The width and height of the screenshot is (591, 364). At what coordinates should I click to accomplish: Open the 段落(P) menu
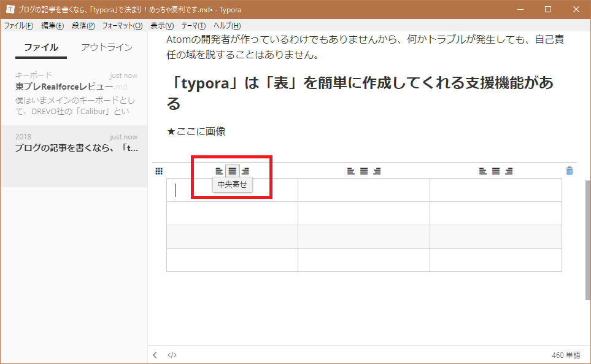click(83, 26)
